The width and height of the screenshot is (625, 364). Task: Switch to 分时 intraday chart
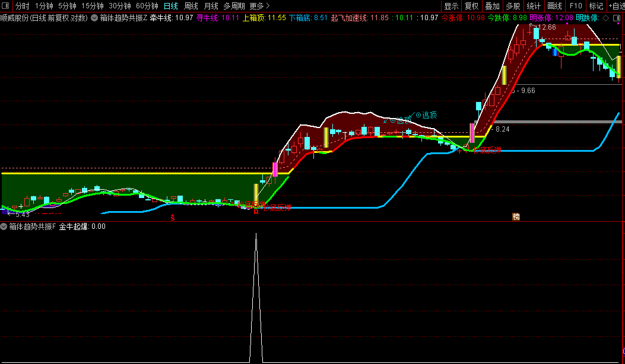(23, 6)
